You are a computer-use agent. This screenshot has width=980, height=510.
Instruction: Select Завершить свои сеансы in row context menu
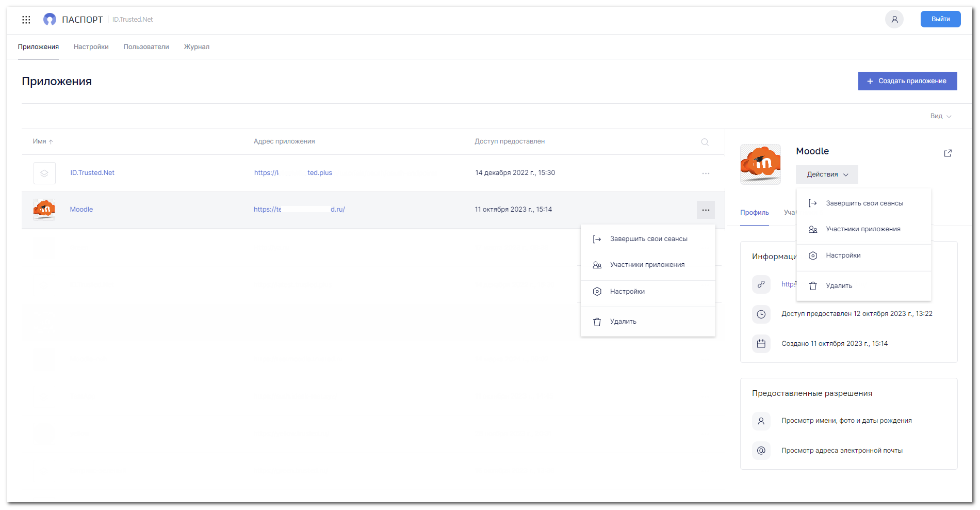tap(648, 239)
